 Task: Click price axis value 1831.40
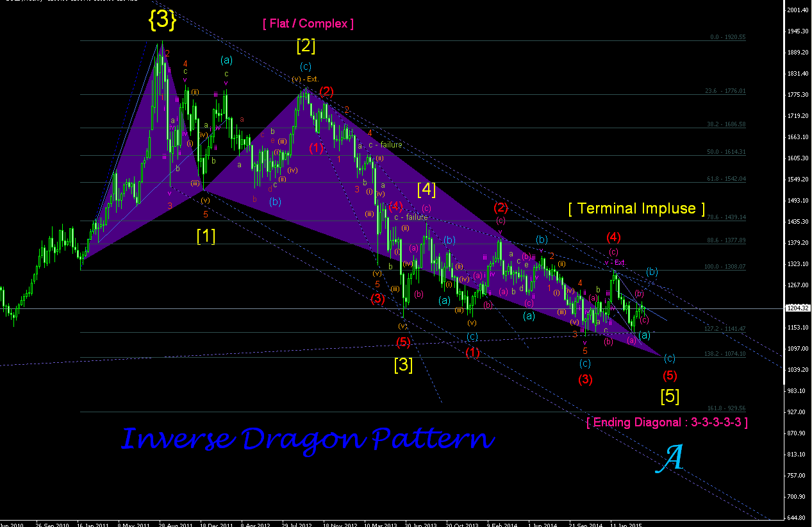798,74
